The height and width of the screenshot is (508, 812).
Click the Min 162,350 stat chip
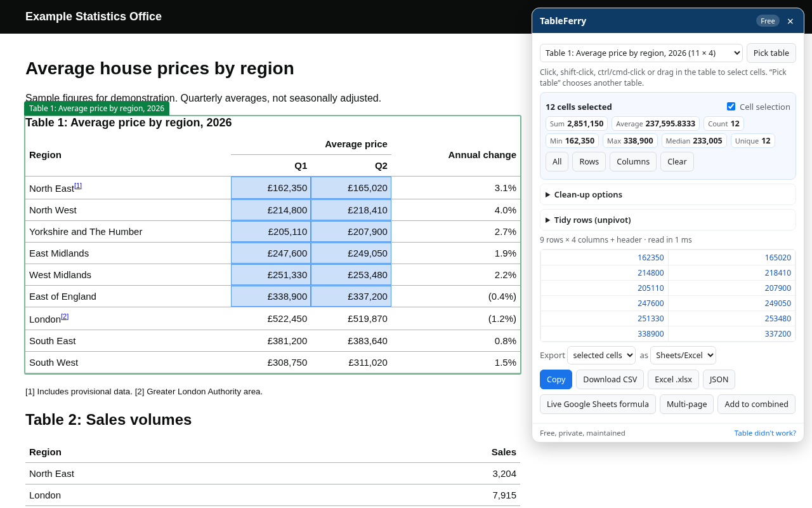(572, 141)
